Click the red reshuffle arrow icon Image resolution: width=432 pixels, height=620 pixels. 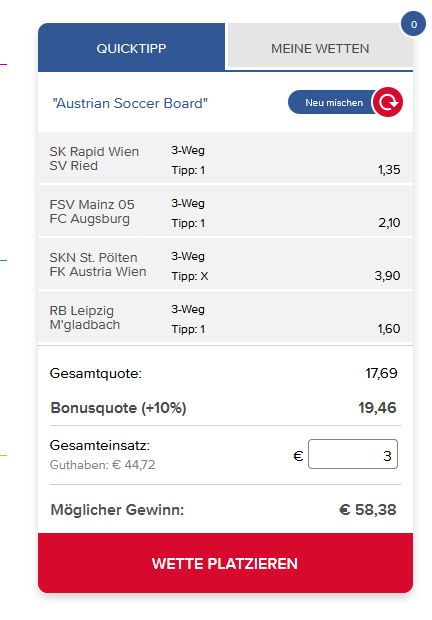(388, 102)
